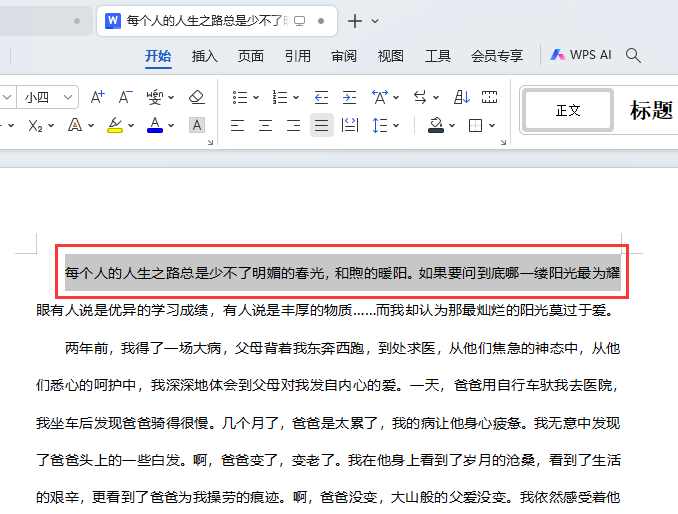Open the 会员专享 tab

pos(497,56)
